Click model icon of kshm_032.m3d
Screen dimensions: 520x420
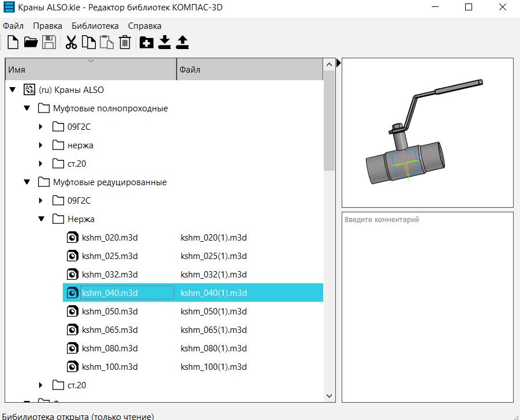pos(73,275)
